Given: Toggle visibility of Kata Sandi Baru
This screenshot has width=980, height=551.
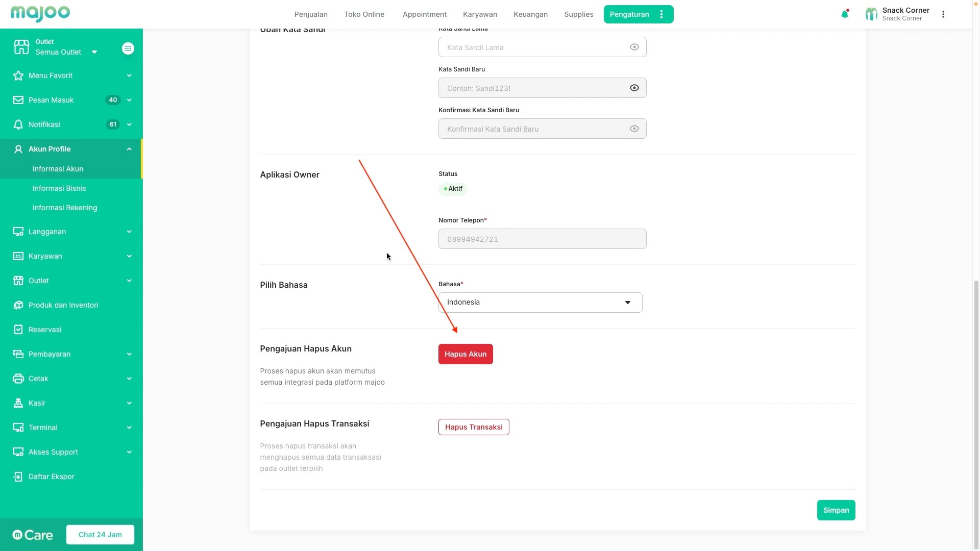Looking at the screenshot, I should click(634, 88).
